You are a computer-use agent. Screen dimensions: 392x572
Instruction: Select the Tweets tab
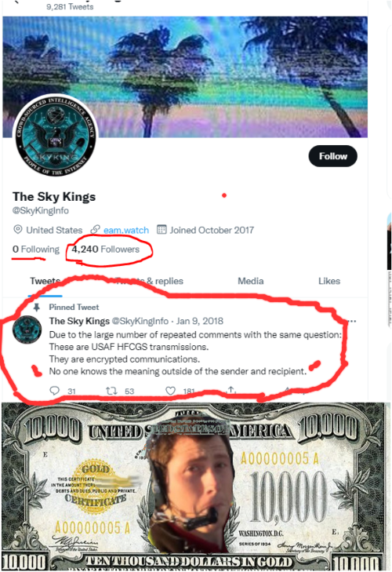45,281
